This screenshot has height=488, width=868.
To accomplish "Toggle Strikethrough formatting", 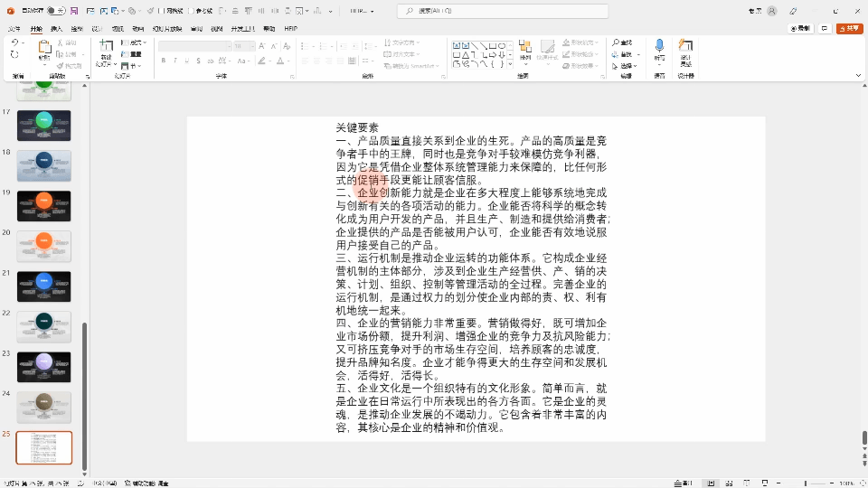I will [x=211, y=61].
